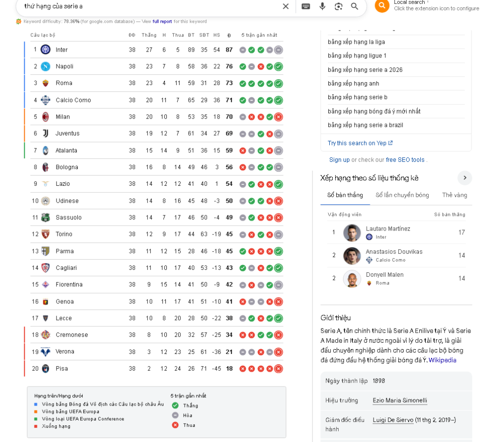
Task: Click the Atalanta club logo
Action: (46, 150)
